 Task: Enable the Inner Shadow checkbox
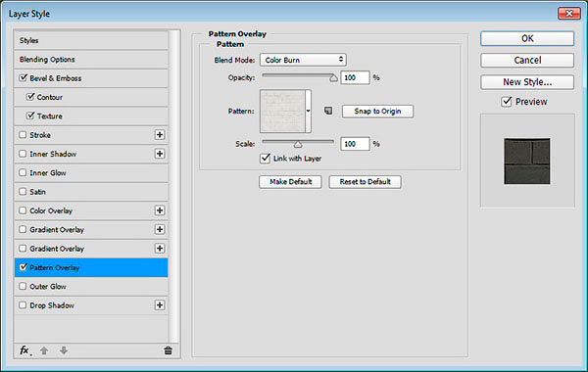tap(23, 154)
